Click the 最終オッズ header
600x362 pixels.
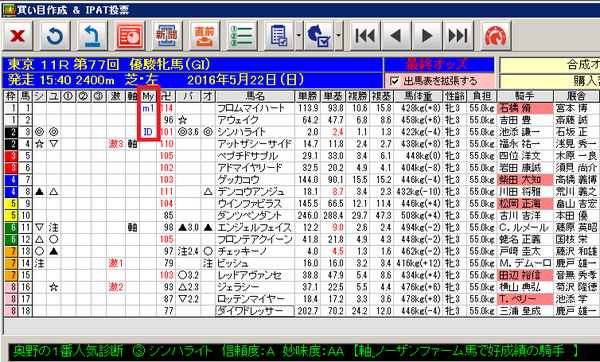[x=439, y=65]
